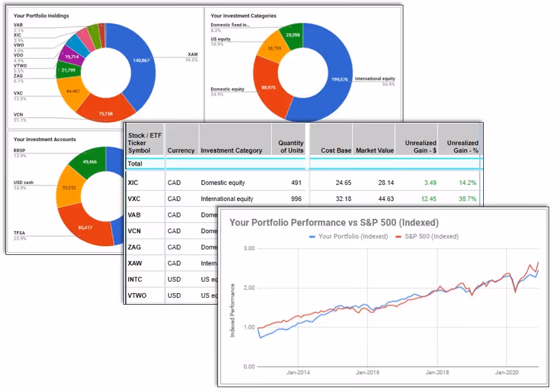This screenshot has width=554, height=392.
Task: Click the VAB label in Portfolio Holdings chart
Action: point(18,25)
